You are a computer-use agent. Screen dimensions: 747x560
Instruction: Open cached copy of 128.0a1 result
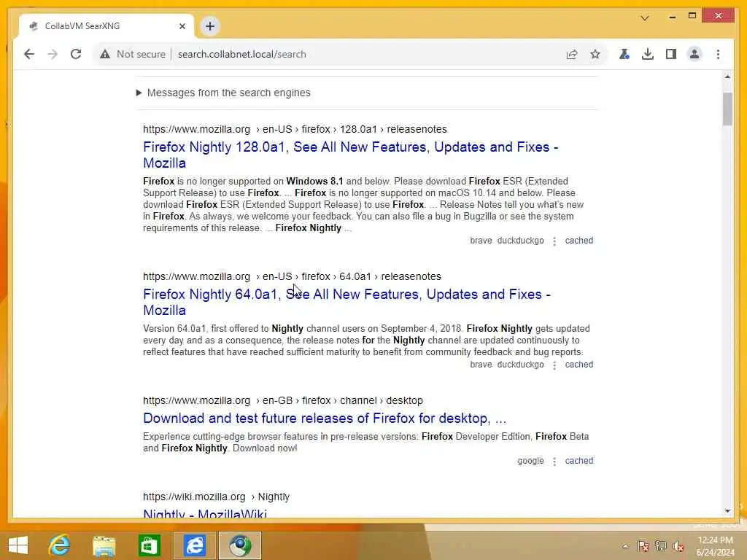(x=578, y=241)
